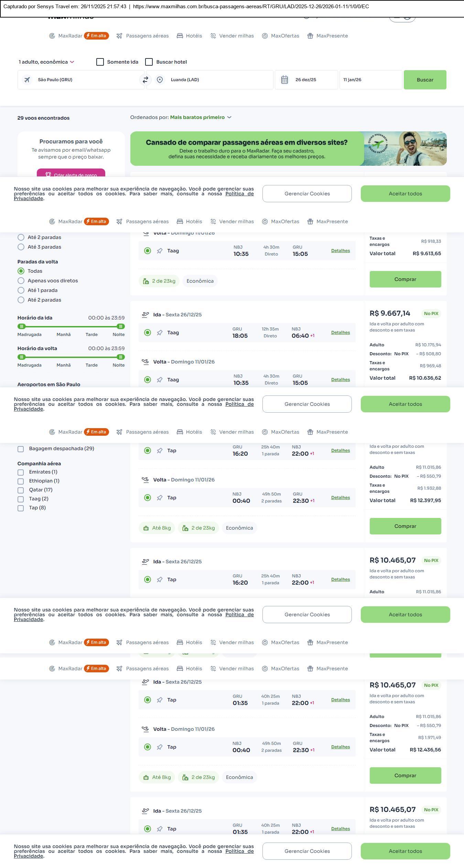
Task: Select Apenas voos diretos for return stops
Action: coord(21,281)
